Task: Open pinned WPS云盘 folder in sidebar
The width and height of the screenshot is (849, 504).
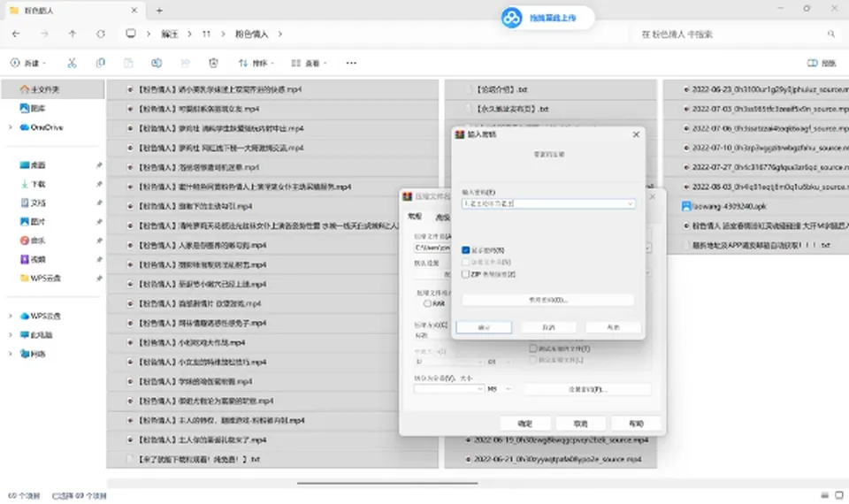Action: (x=40, y=279)
